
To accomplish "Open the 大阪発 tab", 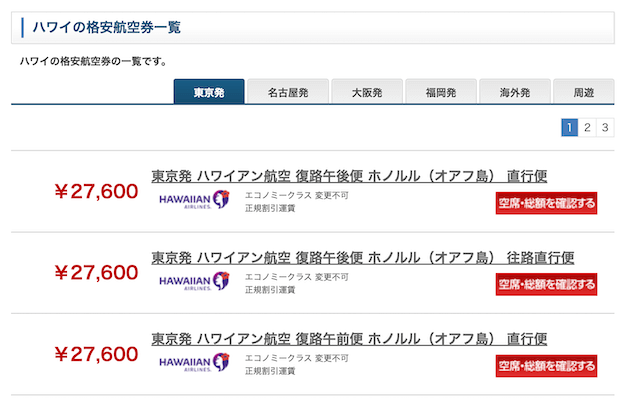I will 367,92.
